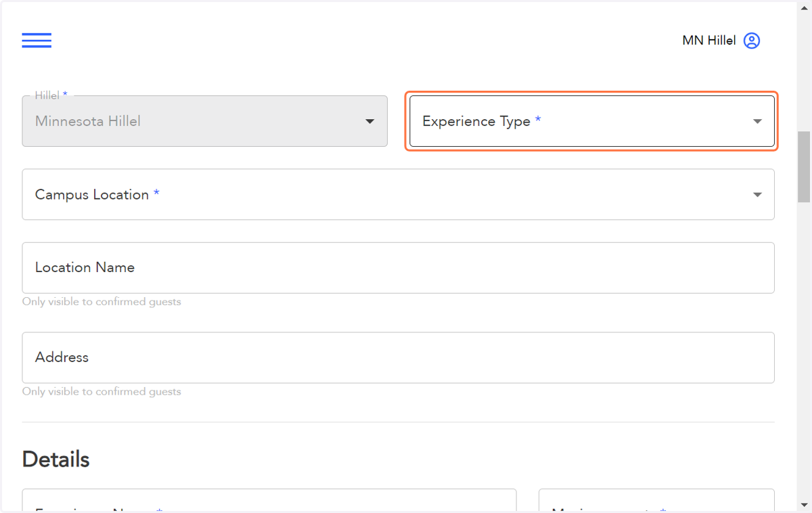Image resolution: width=812 pixels, height=513 pixels.
Task: Click the page vertical scrollbar thumb
Action: [x=804, y=167]
